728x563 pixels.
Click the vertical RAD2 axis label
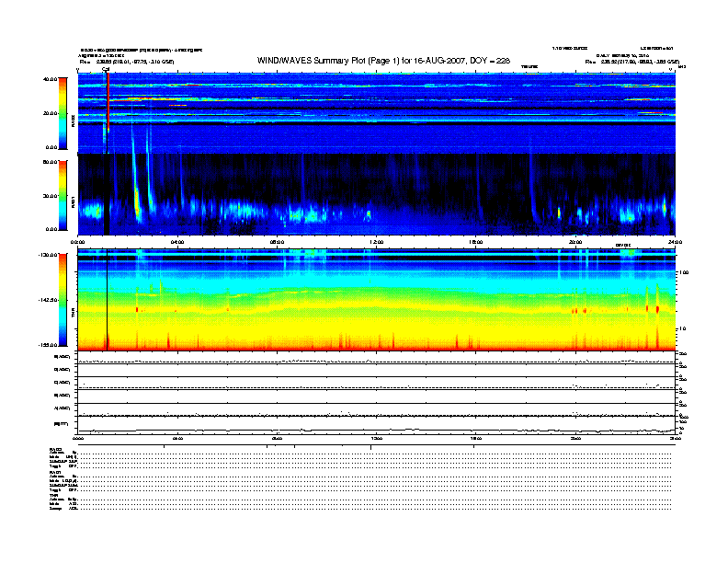pos(73,121)
